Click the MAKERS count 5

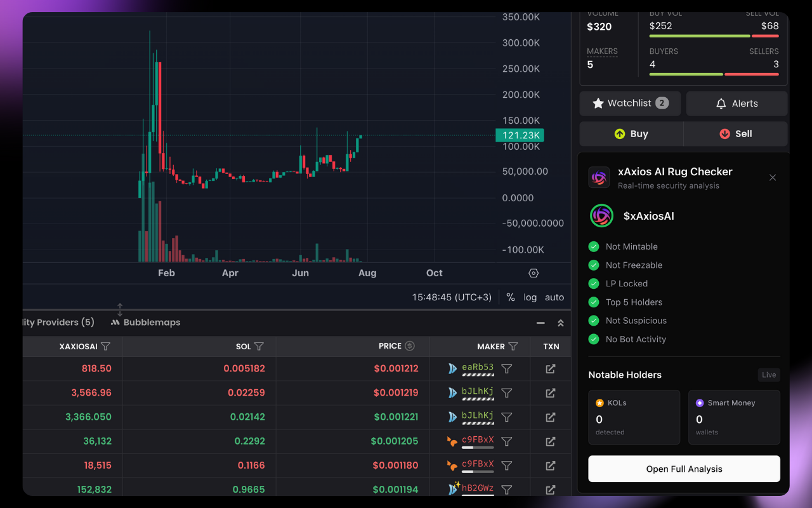[590, 65]
